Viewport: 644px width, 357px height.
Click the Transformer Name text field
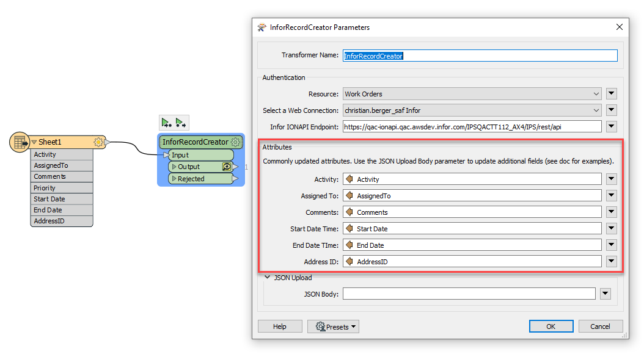click(480, 56)
